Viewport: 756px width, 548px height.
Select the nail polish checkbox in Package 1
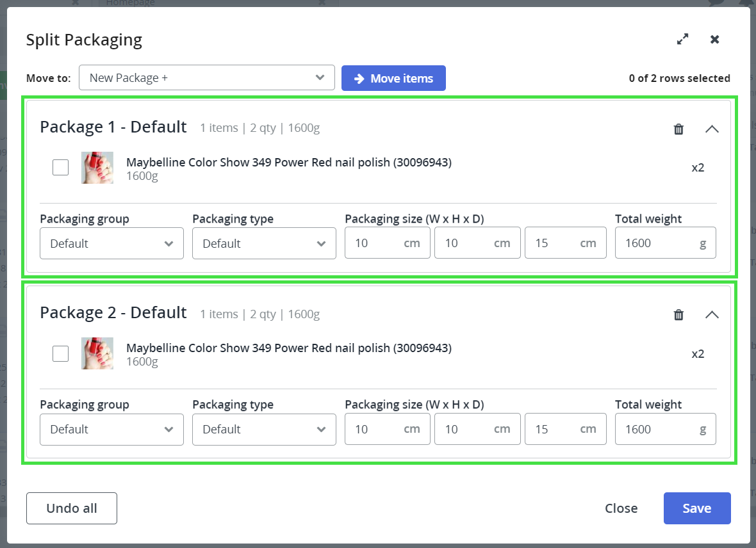coord(60,168)
